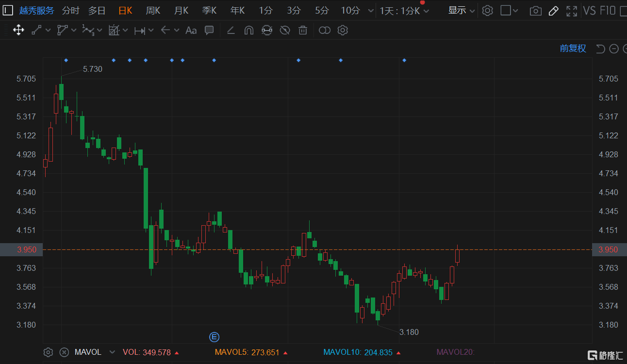Add a comment bubble annotation

point(209,30)
